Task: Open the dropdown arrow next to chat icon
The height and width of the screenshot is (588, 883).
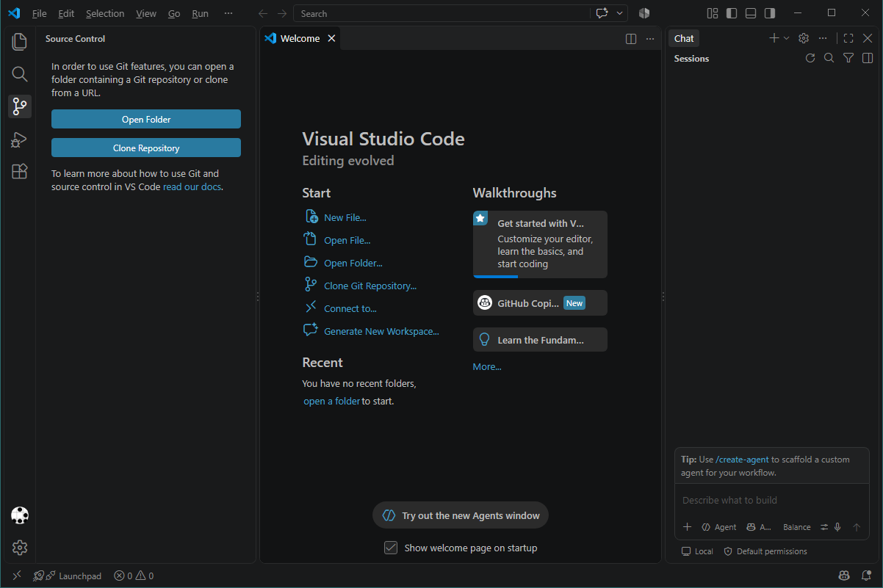Action: point(620,13)
